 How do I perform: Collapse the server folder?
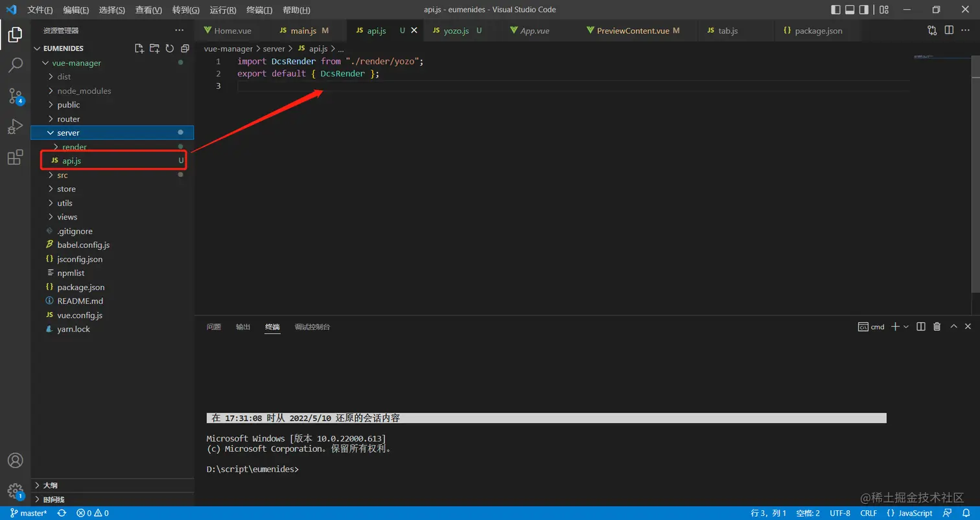click(x=112, y=133)
